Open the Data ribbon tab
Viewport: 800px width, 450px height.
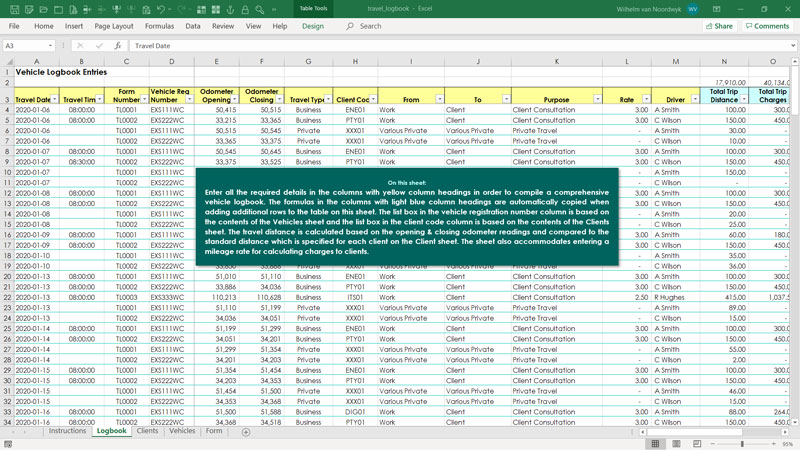[192, 26]
